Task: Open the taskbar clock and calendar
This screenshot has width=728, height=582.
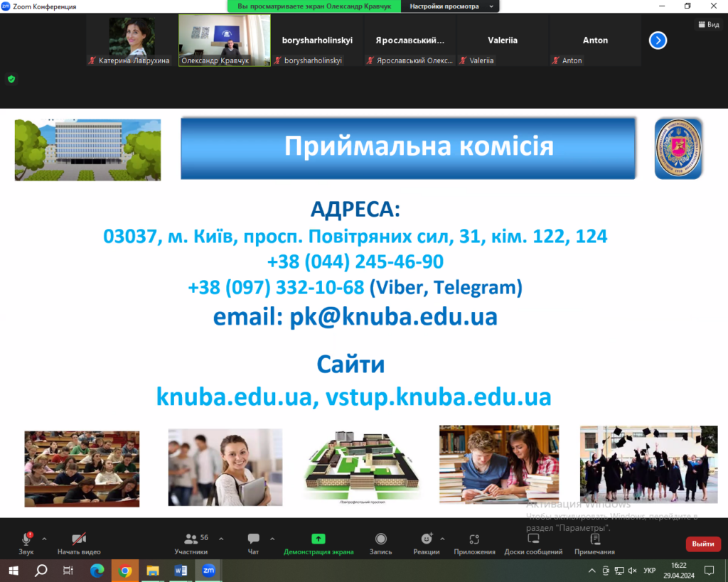Action: [x=679, y=571]
